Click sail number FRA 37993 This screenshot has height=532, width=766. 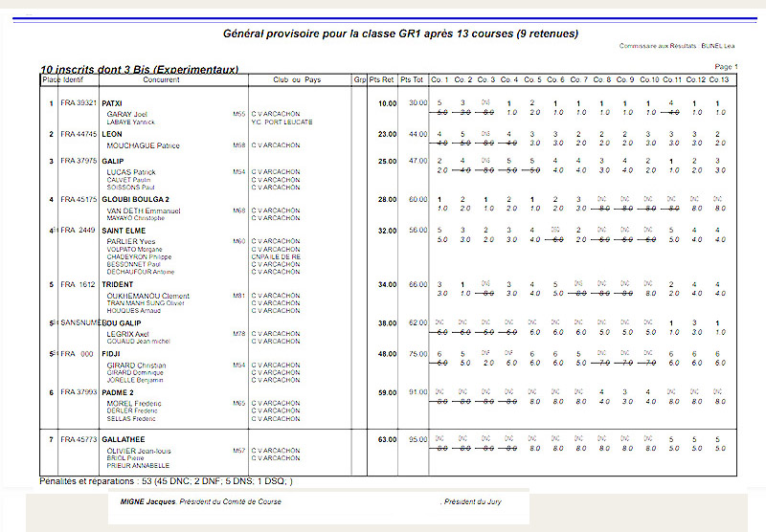79,392
